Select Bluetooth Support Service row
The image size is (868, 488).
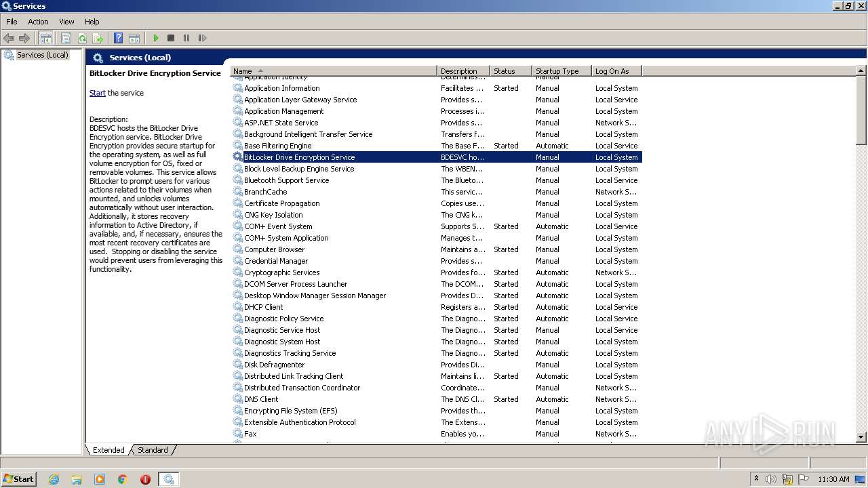tap(437, 180)
